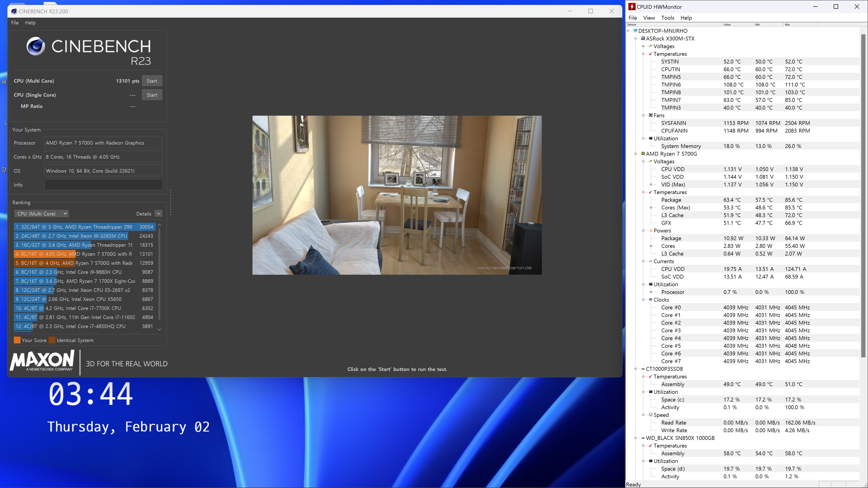Expand the Cores (Max) temperature entry
The image size is (868, 488).
coord(651,207)
